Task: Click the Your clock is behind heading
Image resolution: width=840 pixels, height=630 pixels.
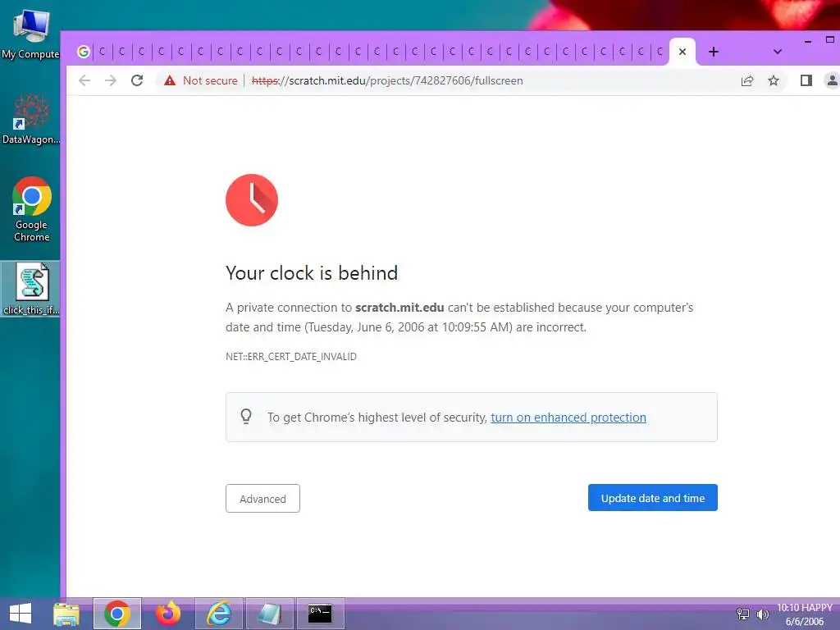Action: (x=312, y=272)
